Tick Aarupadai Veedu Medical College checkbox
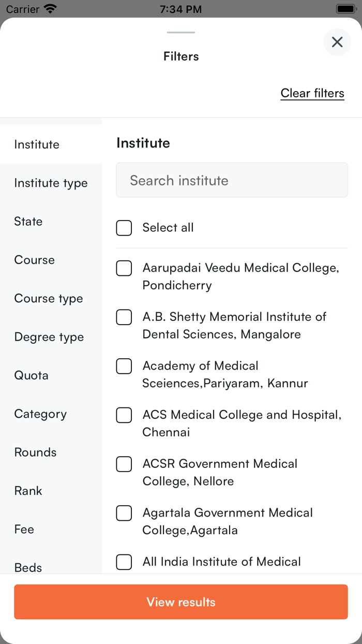 [124, 268]
